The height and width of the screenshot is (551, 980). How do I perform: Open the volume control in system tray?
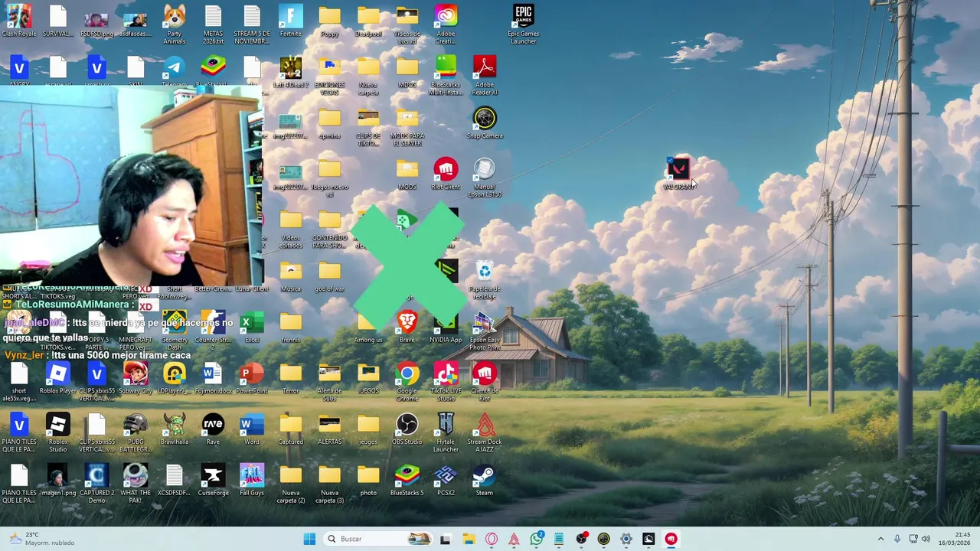[925, 539]
